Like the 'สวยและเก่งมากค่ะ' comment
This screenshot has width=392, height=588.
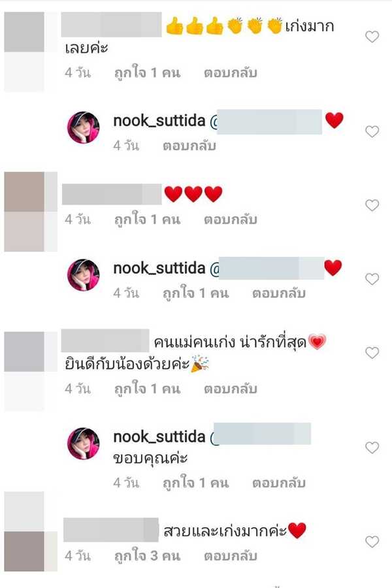tap(372, 542)
